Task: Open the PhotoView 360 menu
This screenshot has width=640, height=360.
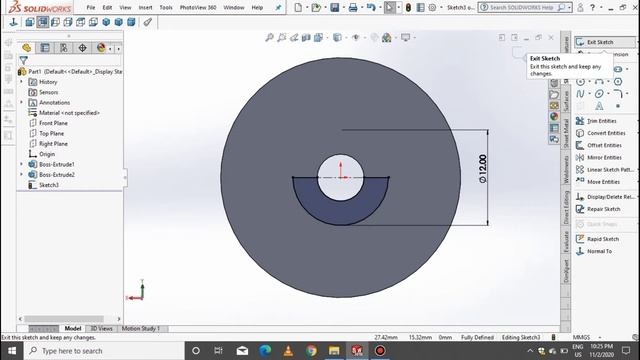Action: pyautogui.click(x=198, y=7)
